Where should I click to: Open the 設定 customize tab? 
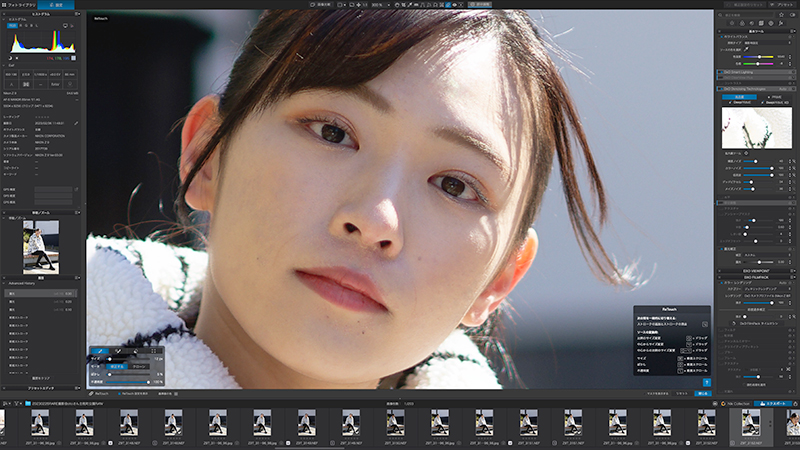pyautogui.click(x=57, y=5)
